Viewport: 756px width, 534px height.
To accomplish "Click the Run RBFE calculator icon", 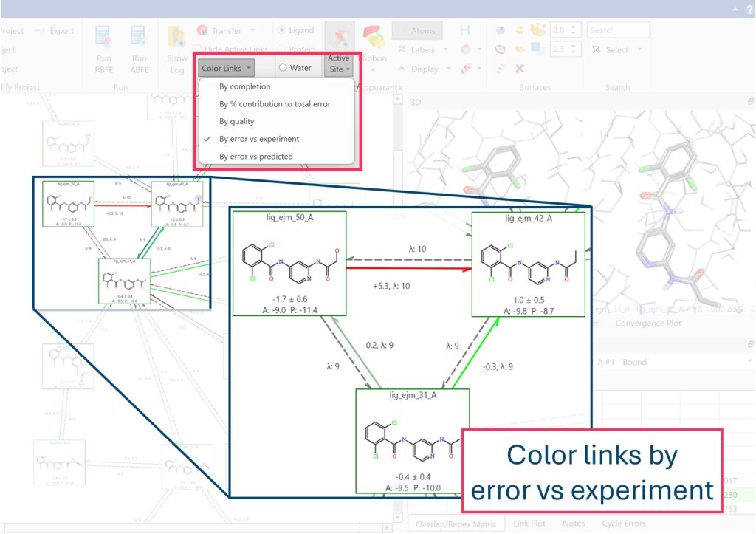I will point(103,37).
